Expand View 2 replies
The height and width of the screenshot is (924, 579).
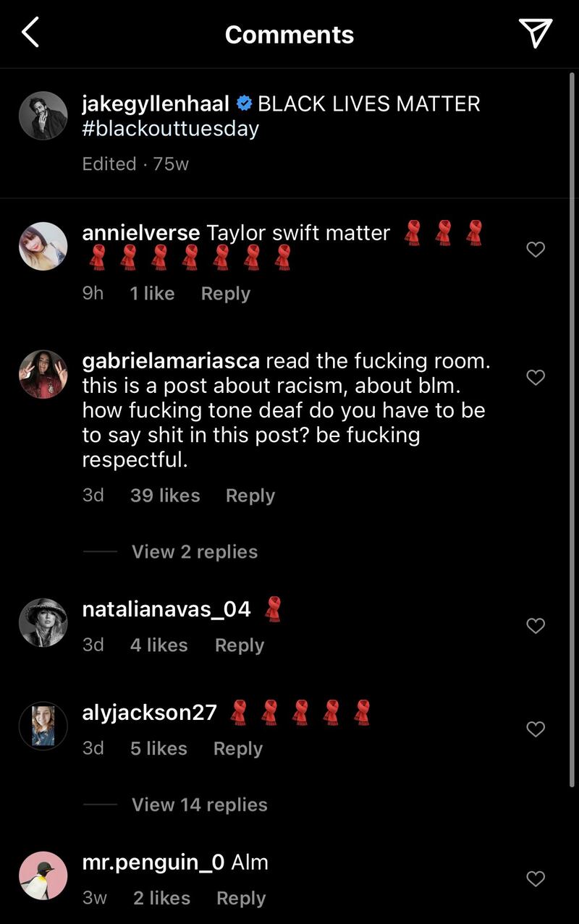pyautogui.click(x=194, y=551)
